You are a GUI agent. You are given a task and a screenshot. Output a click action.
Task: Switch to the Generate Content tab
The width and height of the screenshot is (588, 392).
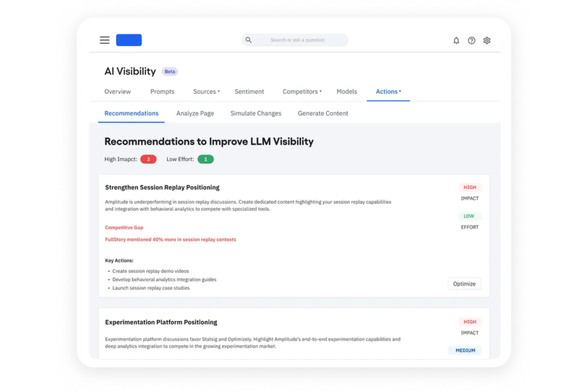click(x=323, y=113)
